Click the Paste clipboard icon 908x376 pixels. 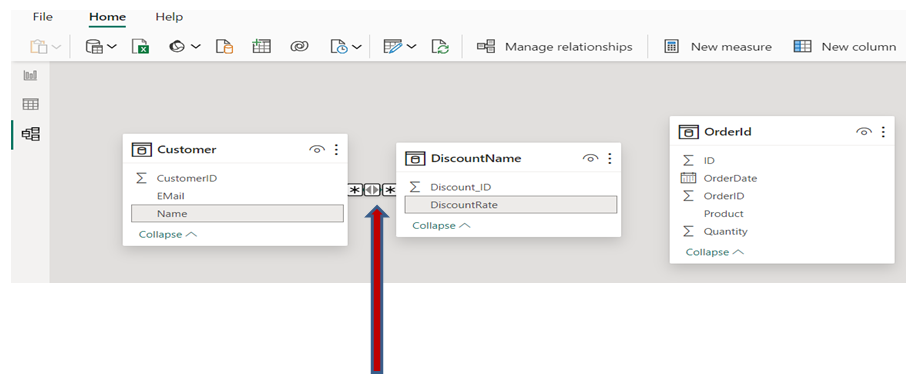[39, 47]
